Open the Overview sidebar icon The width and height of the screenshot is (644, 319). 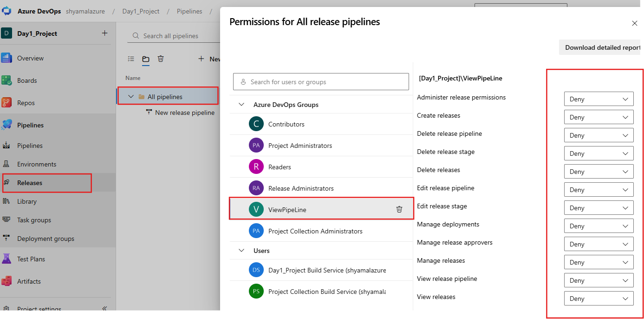[7, 58]
